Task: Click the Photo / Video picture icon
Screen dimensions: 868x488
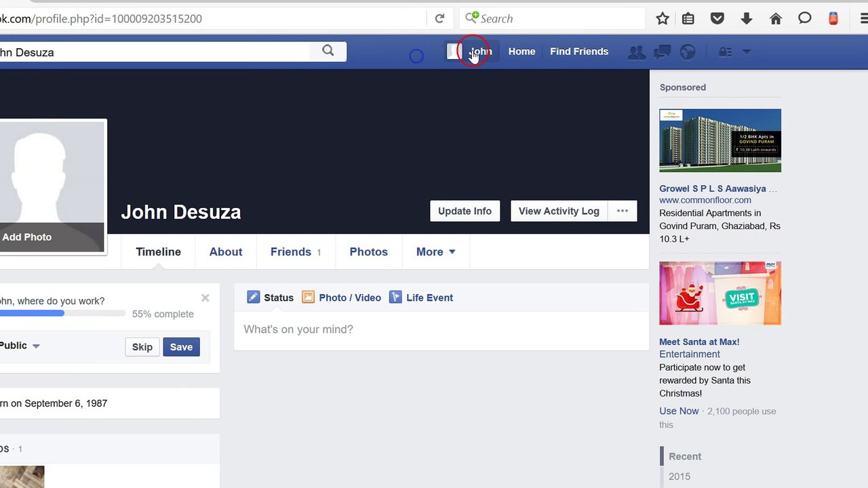Action: [308, 297]
